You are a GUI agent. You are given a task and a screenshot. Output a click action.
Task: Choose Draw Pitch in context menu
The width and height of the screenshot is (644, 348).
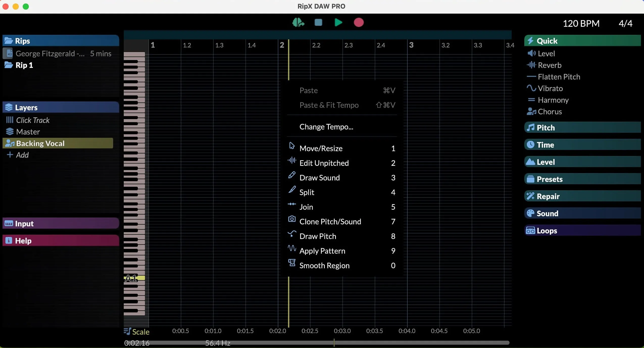pos(317,236)
